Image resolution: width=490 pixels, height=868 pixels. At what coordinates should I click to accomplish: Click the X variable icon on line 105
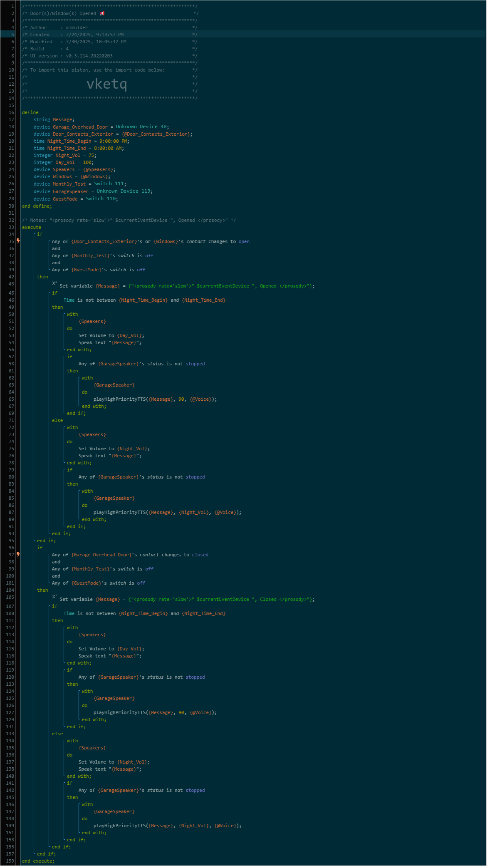(x=54, y=597)
